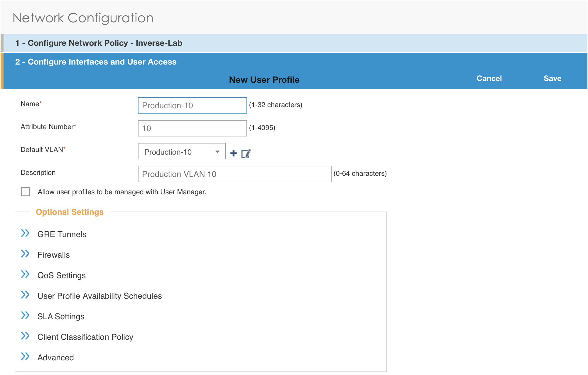Enable the Allow user profiles User Manager checkbox
The image size is (588, 375).
coord(26,192)
